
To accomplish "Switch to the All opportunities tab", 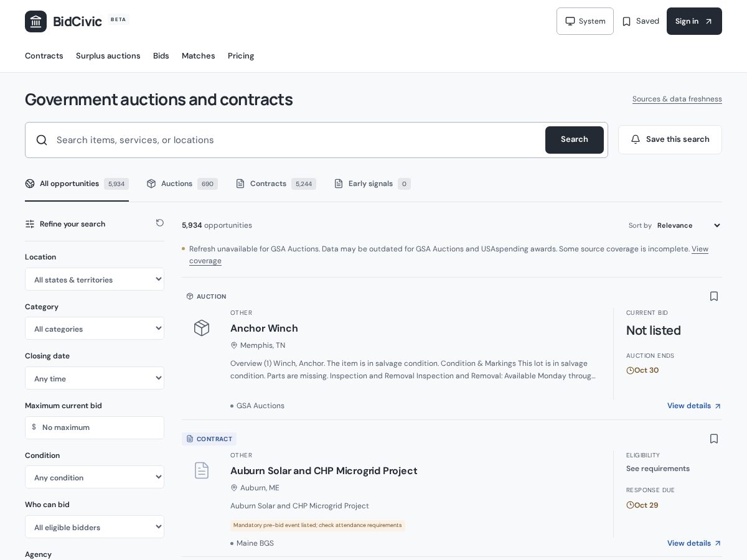I will coord(77,184).
